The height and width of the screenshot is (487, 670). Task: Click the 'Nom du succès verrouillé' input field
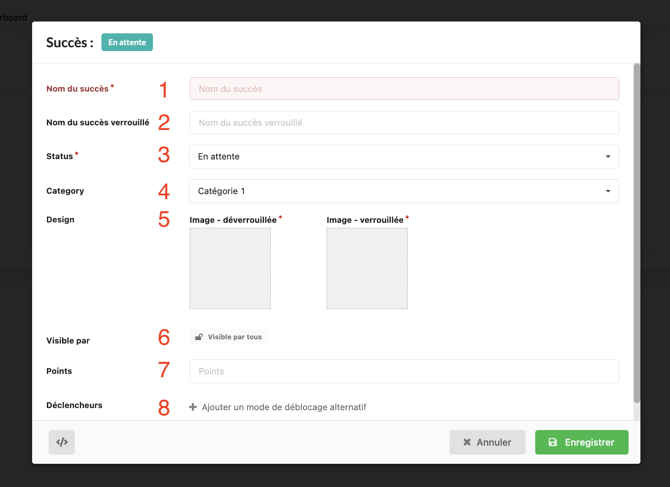tap(403, 123)
